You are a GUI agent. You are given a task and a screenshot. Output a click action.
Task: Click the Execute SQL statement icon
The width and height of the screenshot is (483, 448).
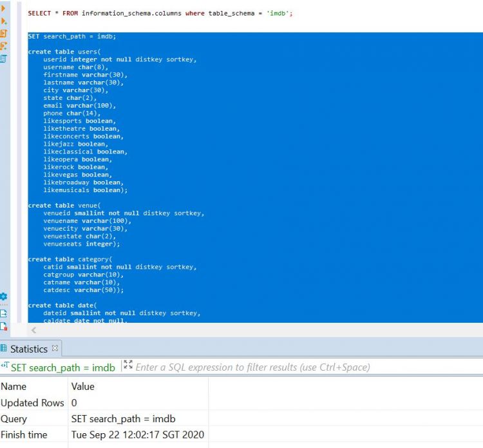[3, 8]
